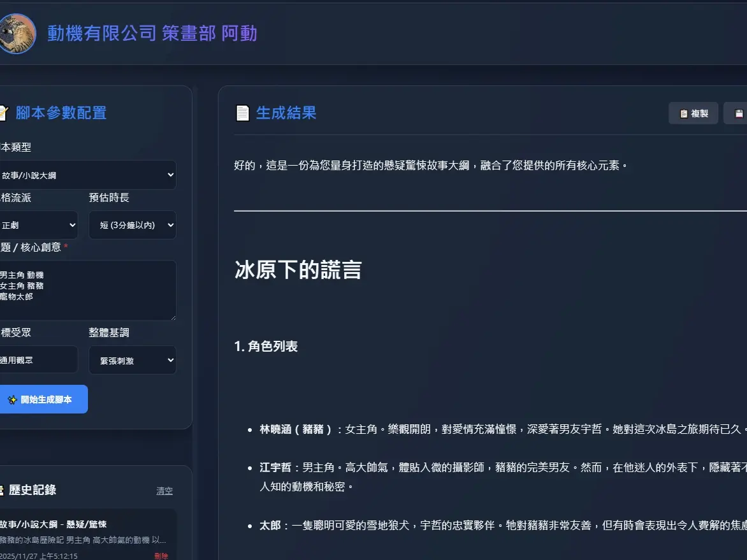
Task: Click inside the 主題/核心創意 text area
Action: (89, 290)
